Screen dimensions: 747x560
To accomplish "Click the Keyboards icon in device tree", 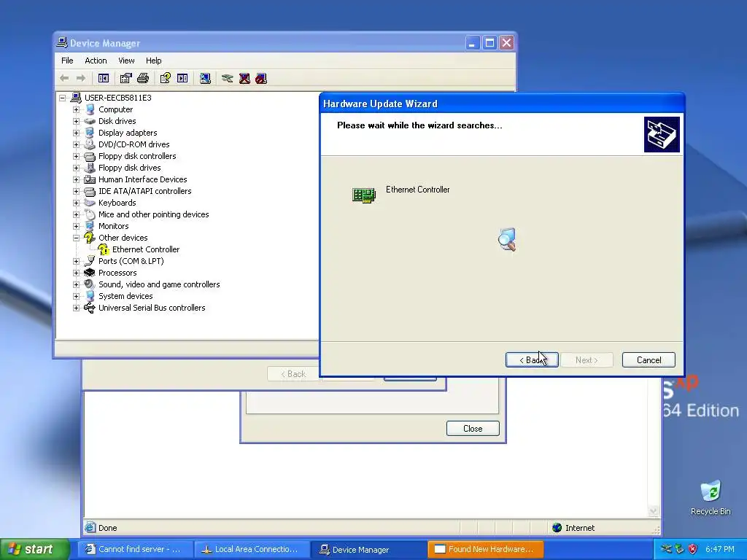I will [90, 203].
